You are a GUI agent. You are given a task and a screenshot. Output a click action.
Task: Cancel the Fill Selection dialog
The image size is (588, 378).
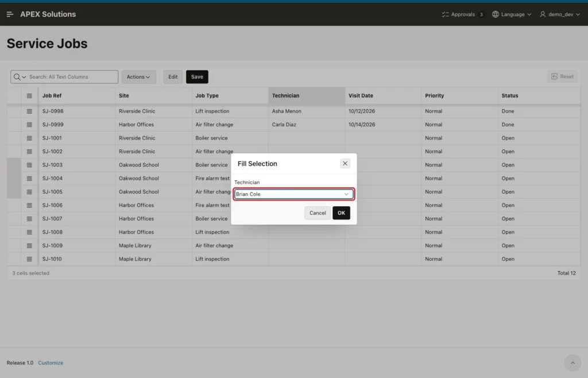318,213
